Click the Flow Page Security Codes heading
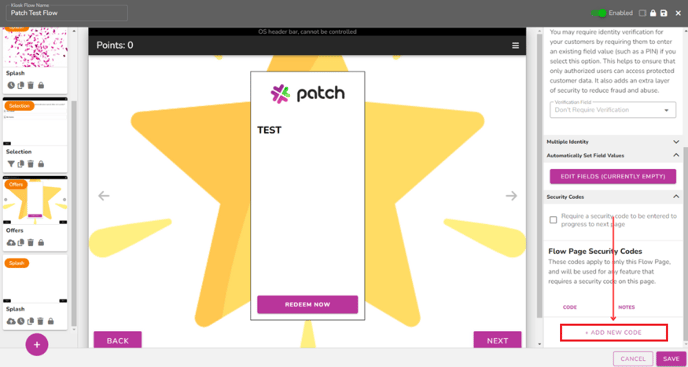 (x=595, y=252)
